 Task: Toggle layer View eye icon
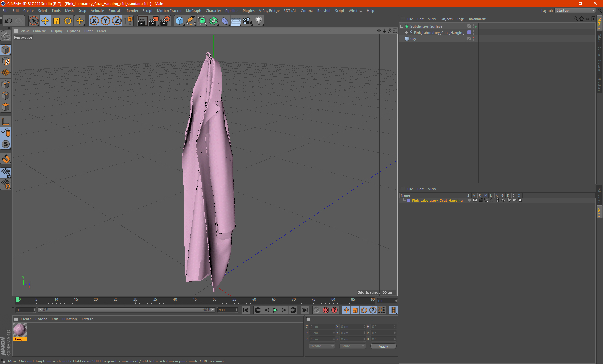475,201
